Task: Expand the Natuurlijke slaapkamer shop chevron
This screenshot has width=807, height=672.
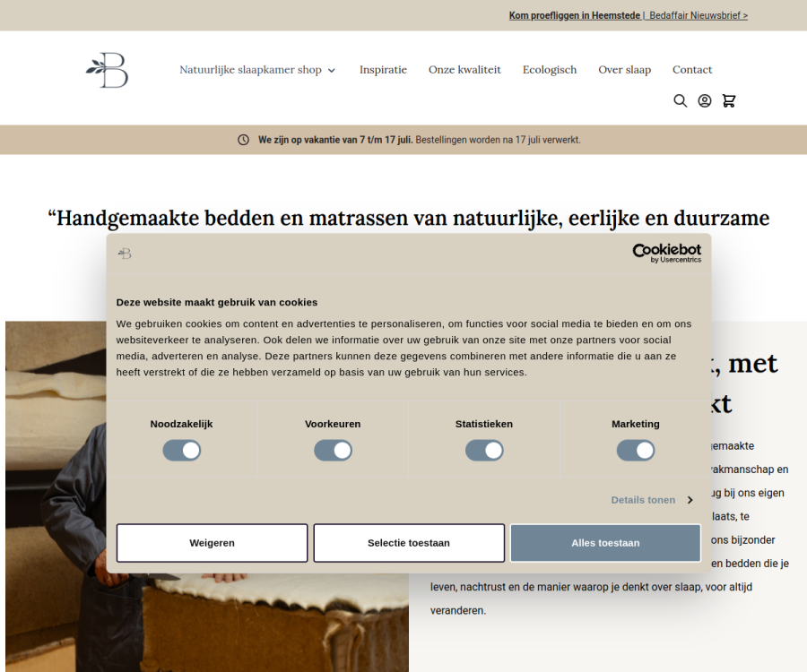Action: (332, 71)
